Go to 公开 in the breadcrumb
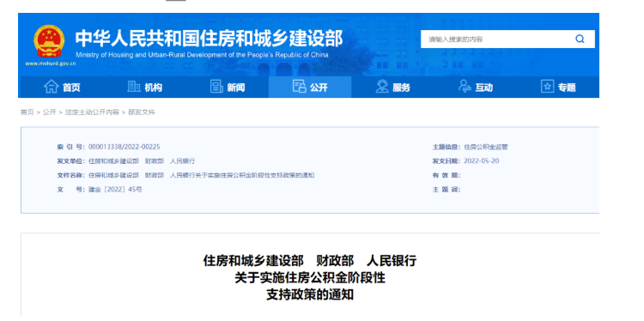The width and height of the screenshot is (644, 321). [x=49, y=112]
